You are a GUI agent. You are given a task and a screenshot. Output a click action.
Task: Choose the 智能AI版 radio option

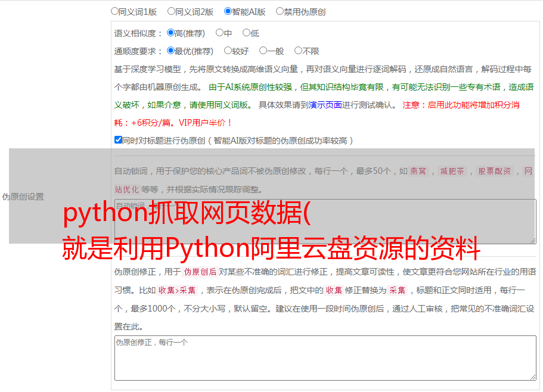[228, 11]
